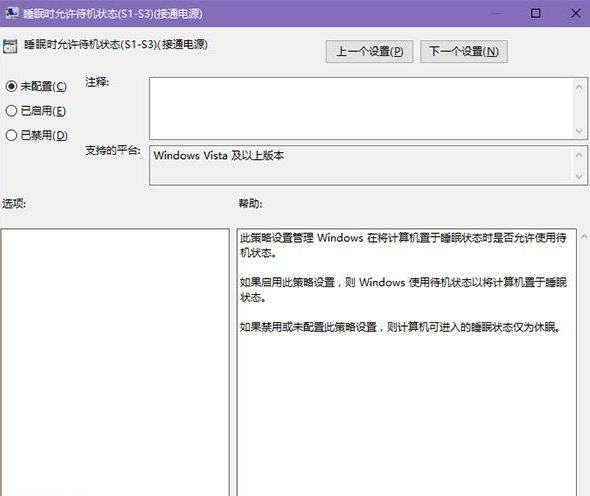Select the 未配置(C) radio button
Image resolution: width=590 pixels, height=496 pixels.
tap(11, 86)
